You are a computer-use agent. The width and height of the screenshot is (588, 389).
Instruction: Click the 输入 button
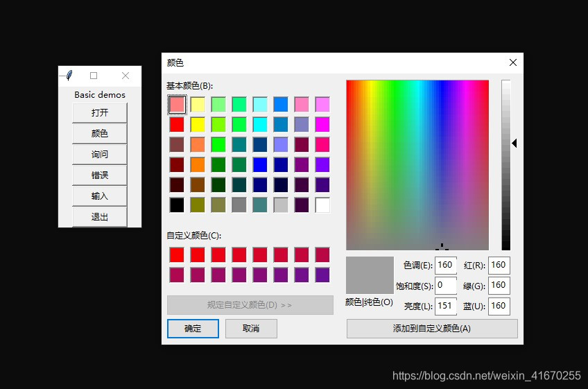pos(100,196)
